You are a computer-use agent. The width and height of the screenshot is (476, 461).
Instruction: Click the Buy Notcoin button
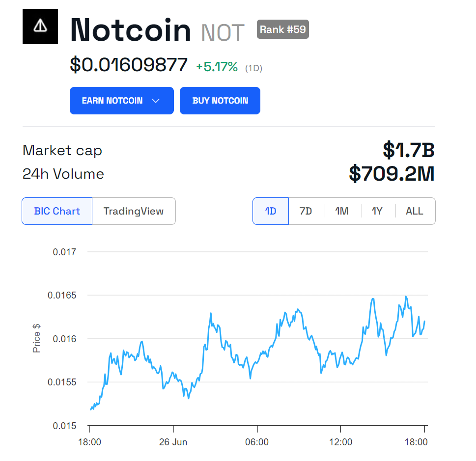[x=220, y=101]
